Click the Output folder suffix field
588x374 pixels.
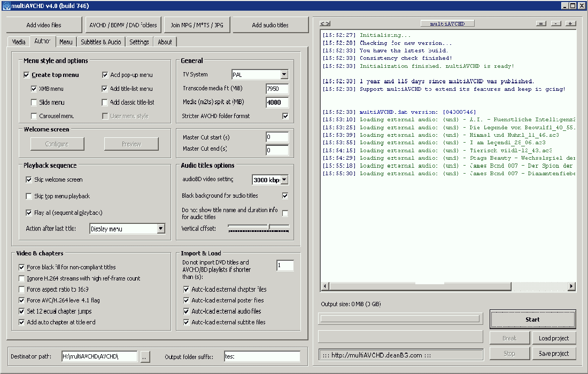261,356
